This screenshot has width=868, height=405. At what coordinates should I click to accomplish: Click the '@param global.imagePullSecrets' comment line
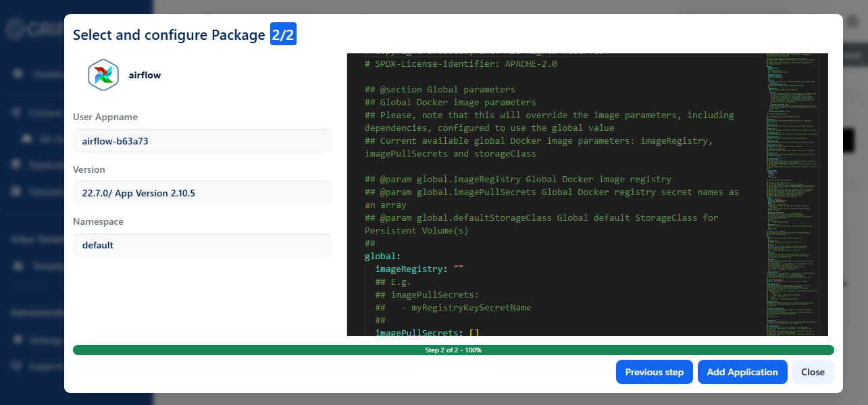click(x=552, y=198)
